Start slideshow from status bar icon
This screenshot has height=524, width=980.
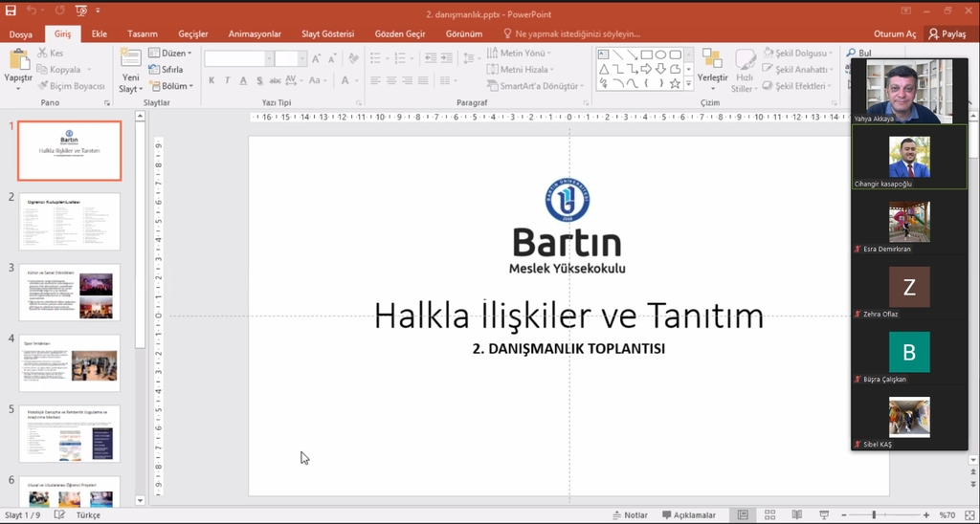point(823,515)
